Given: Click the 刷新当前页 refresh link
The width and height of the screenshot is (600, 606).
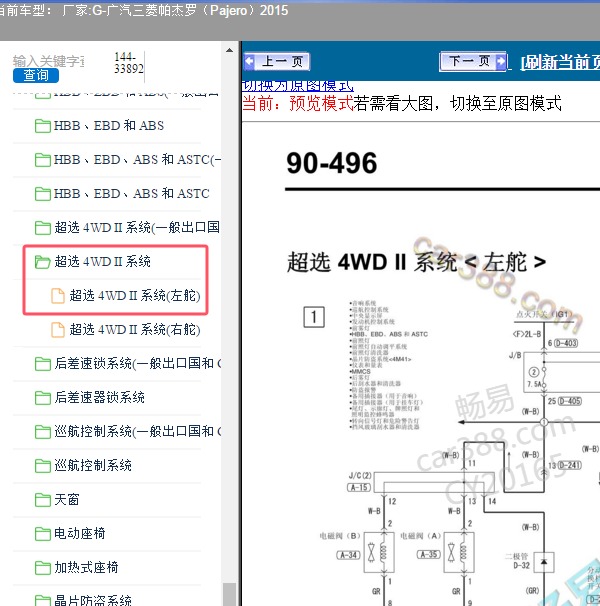Looking at the screenshot, I should click(560, 62).
